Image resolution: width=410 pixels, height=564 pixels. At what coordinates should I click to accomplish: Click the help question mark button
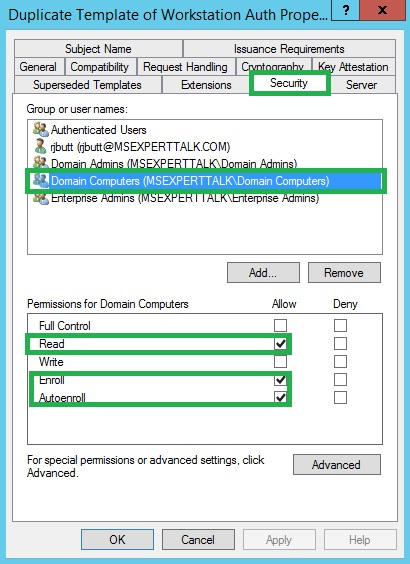tap(345, 10)
